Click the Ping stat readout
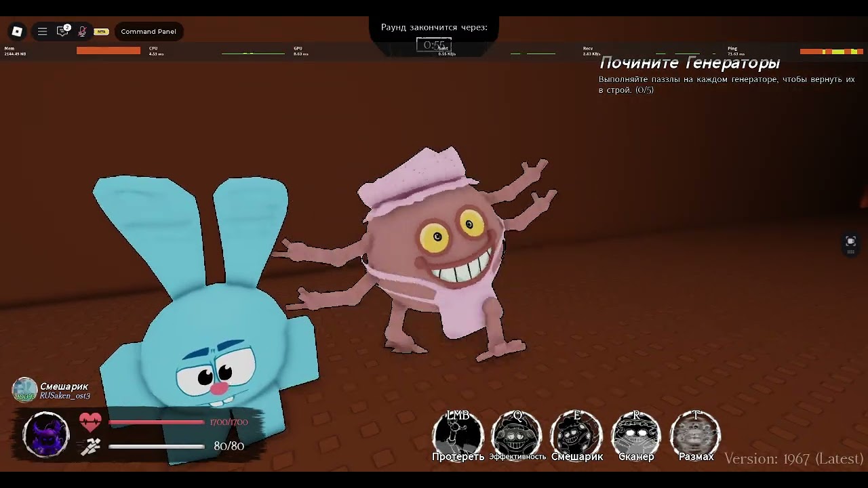The height and width of the screenshot is (488, 868). coord(736,51)
